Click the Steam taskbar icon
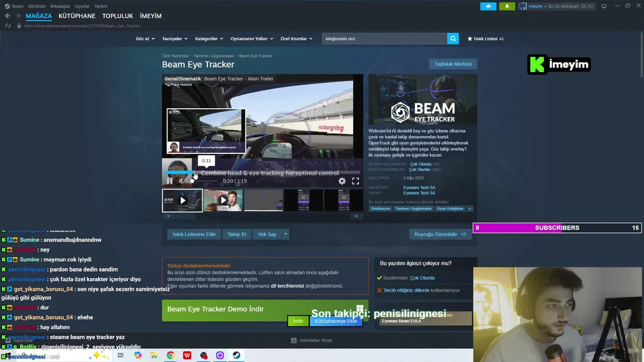Image resolution: width=644 pixels, height=362 pixels. pyautogui.click(x=236, y=355)
